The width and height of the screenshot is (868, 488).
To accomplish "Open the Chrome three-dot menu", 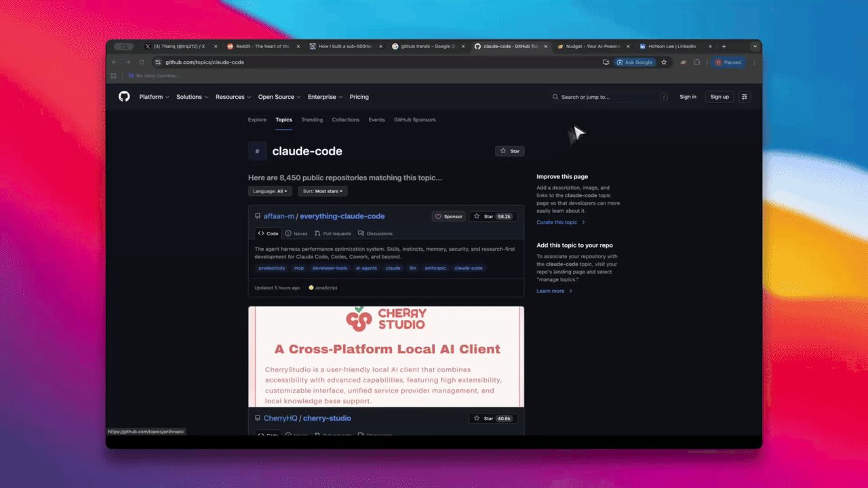I will click(754, 62).
